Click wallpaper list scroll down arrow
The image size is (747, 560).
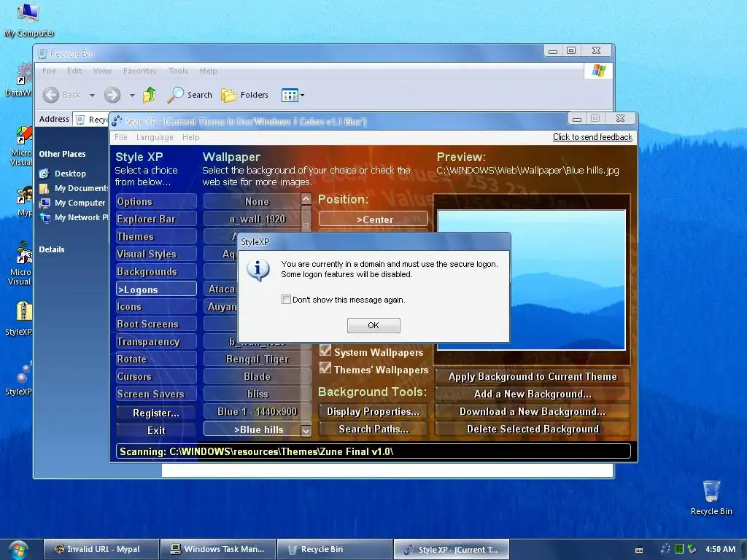click(x=306, y=430)
